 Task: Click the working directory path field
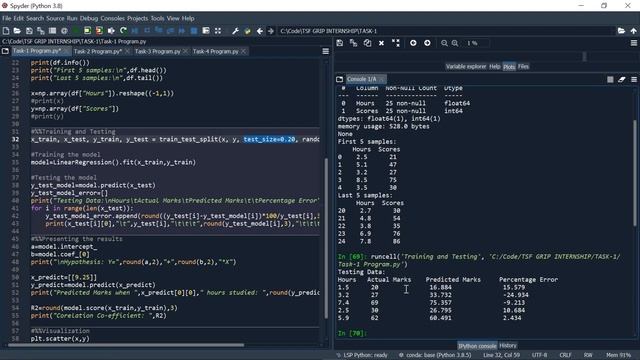pyautogui.click(x=446, y=31)
